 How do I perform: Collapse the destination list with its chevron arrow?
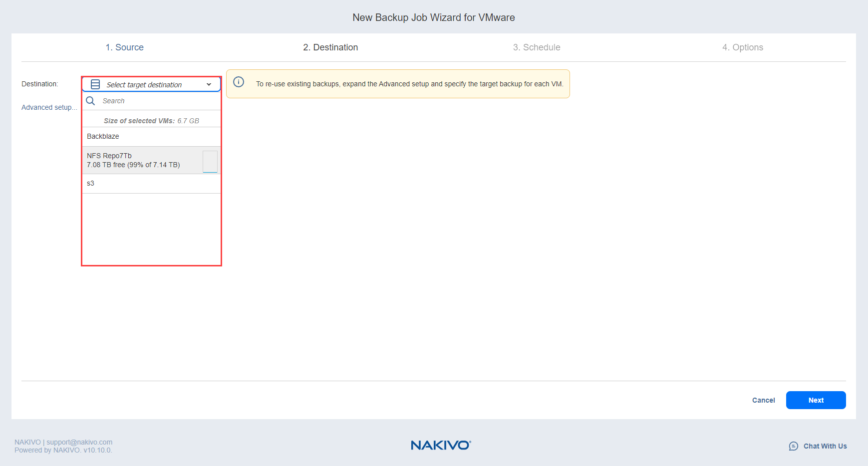click(x=209, y=84)
